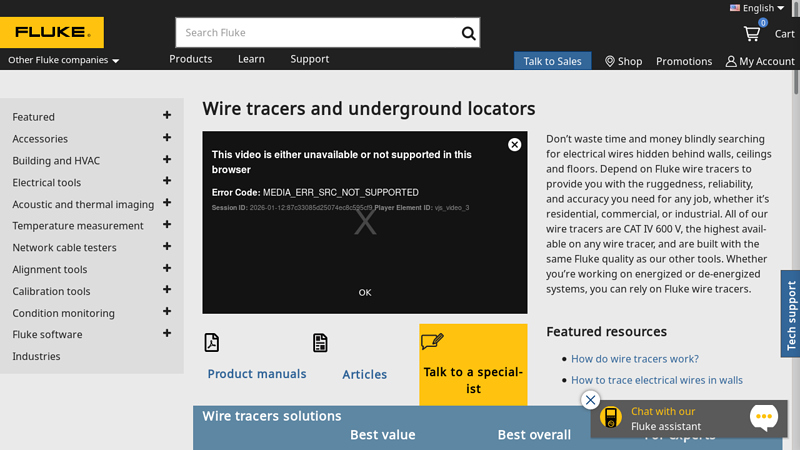Click the Fluke logo
The width and height of the screenshot is (800, 450).
(x=52, y=32)
